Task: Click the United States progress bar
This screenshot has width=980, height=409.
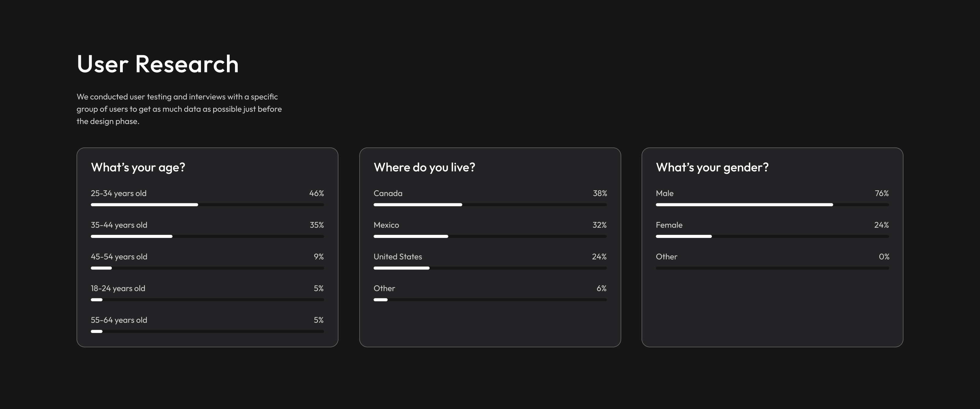Action: point(490,268)
